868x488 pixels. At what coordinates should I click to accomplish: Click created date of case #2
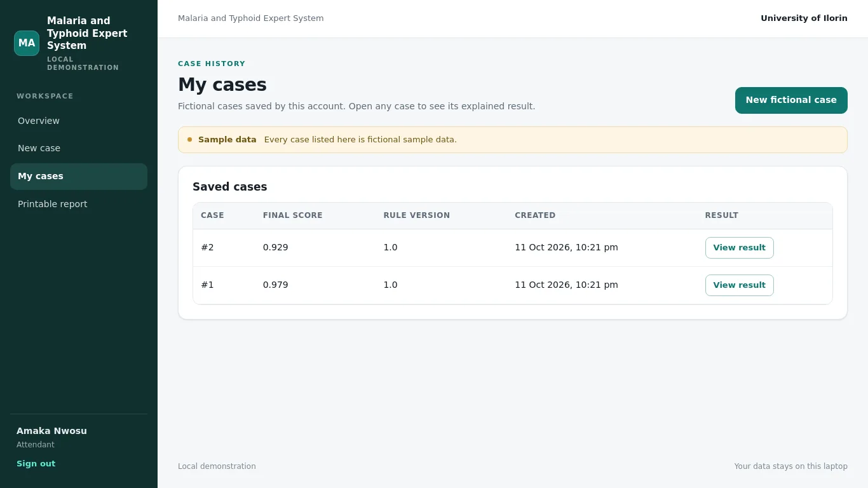click(566, 247)
